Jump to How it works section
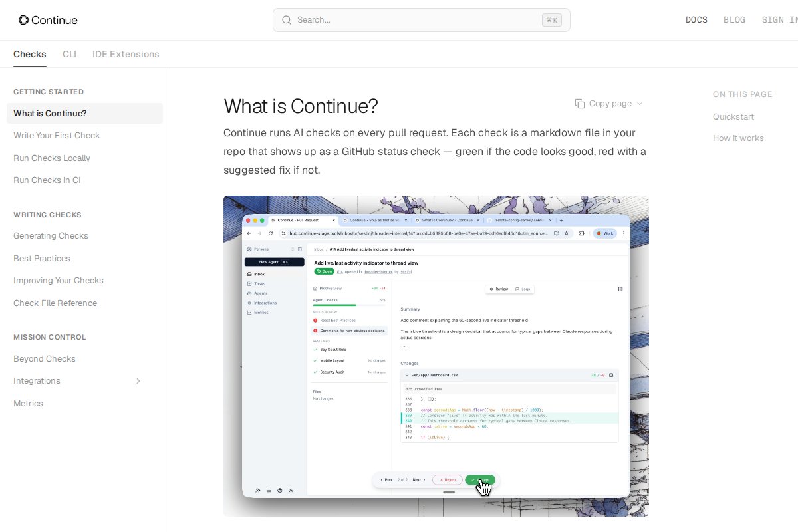This screenshot has width=798, height=532. 738,138
